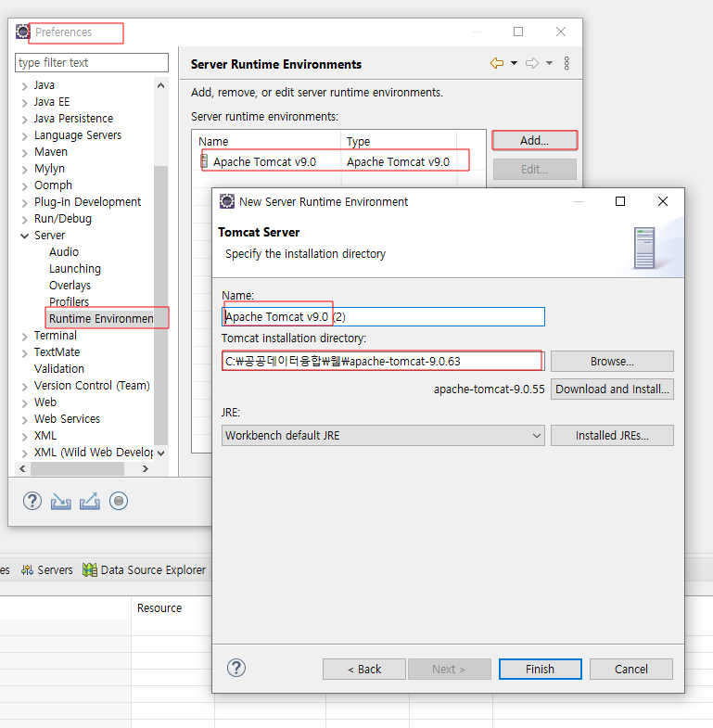
Task: Select Profilers under Server
Action: (69, 301)
